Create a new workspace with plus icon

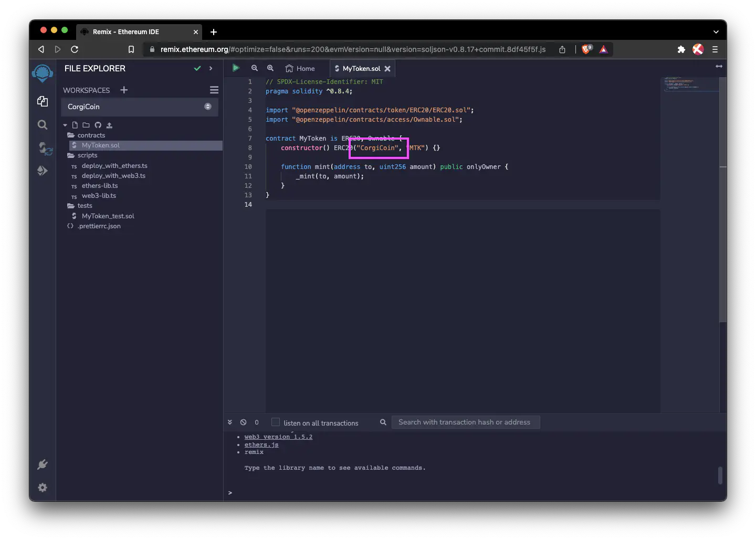click(x=124, y=90)
